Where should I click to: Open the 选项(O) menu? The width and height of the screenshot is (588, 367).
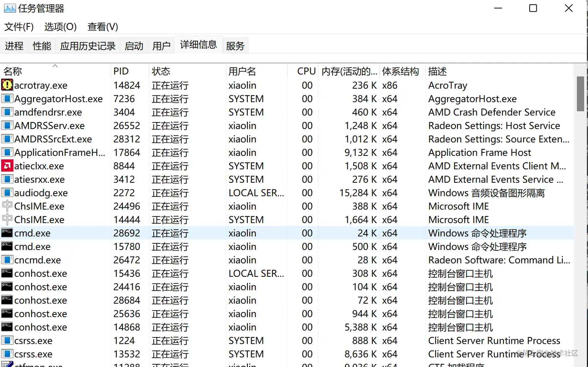(x=60, y=27)
